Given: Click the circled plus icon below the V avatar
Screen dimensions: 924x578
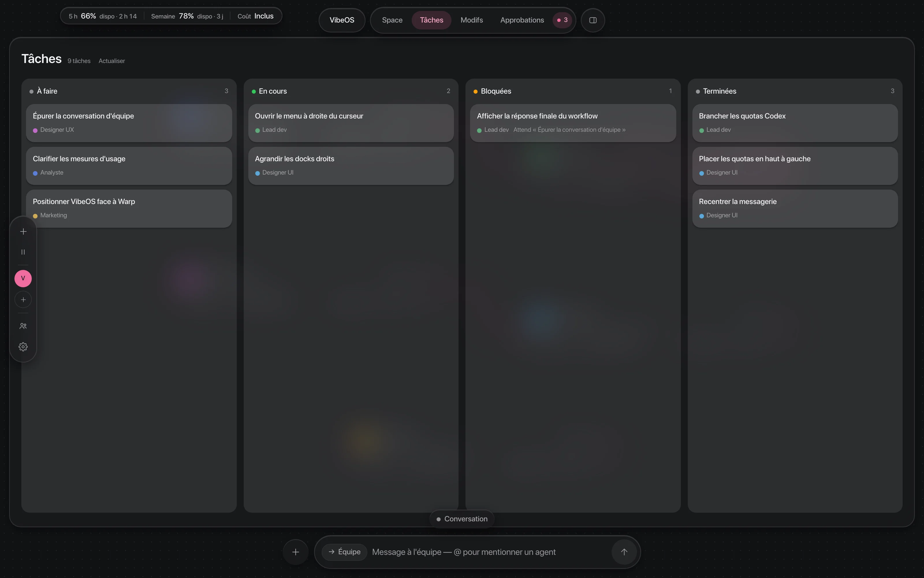Looking at the screenshot, I should click(23, 300).
